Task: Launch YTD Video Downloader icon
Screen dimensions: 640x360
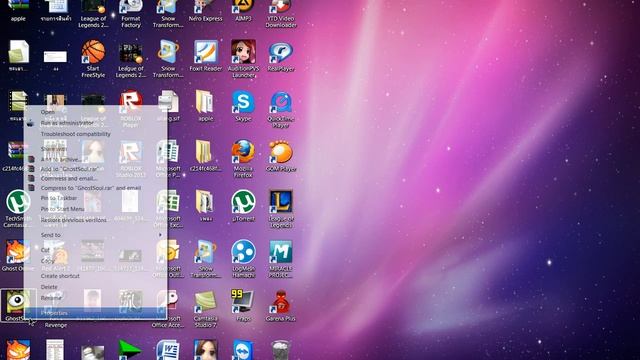Action: (281, 14)
